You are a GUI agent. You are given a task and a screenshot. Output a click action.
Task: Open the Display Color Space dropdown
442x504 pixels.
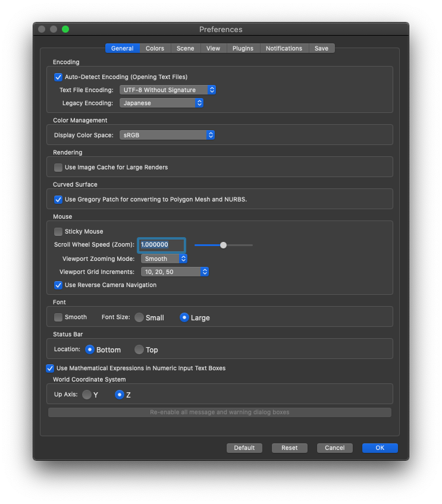pyautogui.click(x=167, y=135)
